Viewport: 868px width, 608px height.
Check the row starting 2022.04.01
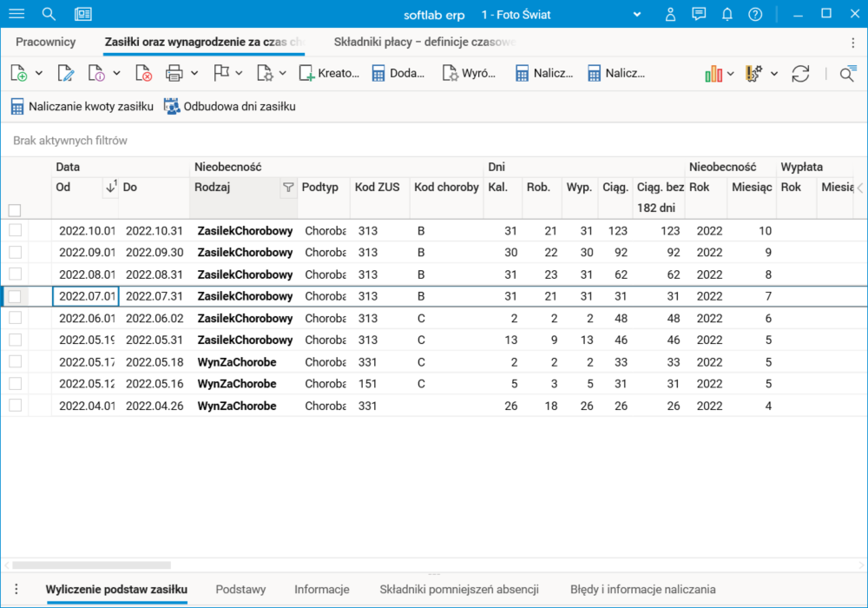[x=15, y=406]
